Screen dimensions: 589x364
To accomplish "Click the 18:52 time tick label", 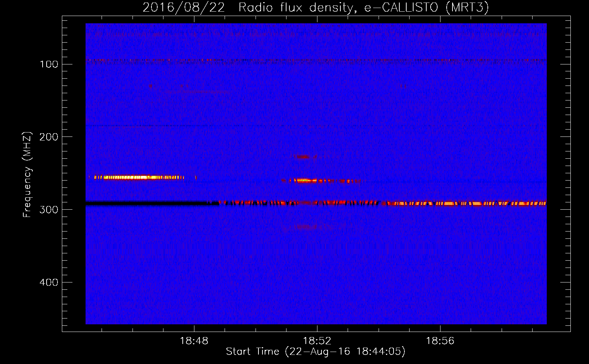I will pyautogui.click(x=317, y=341).
